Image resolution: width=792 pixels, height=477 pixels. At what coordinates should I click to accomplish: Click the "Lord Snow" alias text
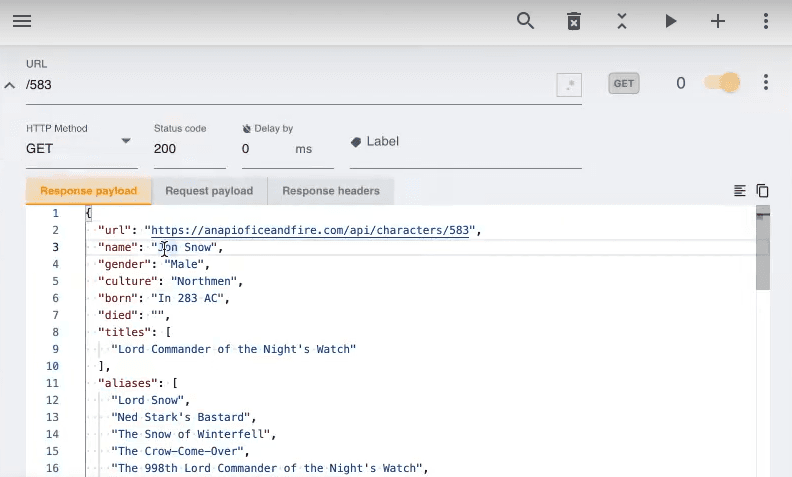[147, 400]
